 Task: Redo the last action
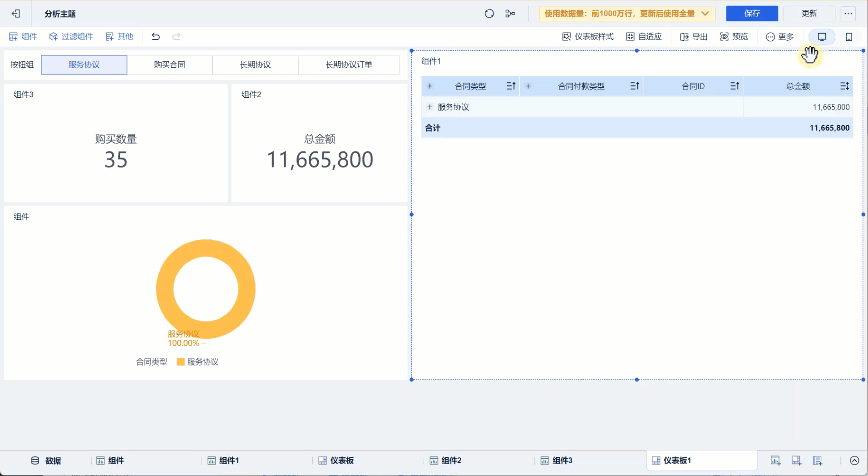point(177,37)
